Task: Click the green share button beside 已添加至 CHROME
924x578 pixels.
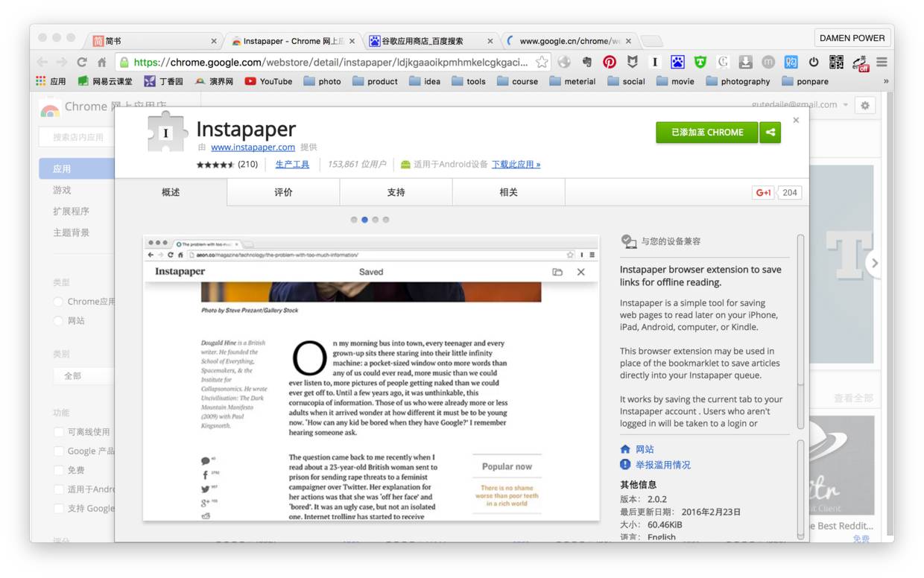Action: click(770, 133)
